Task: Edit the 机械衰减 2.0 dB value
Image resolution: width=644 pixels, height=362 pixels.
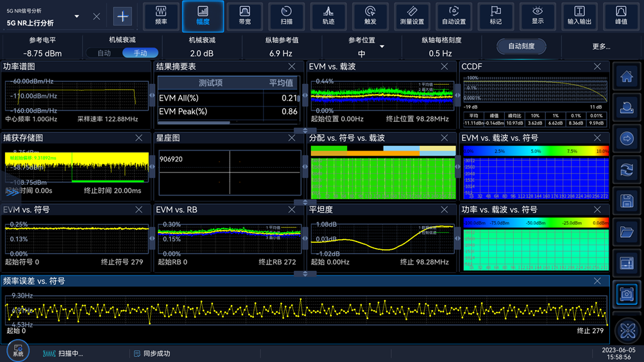Action: coord(201,53)
